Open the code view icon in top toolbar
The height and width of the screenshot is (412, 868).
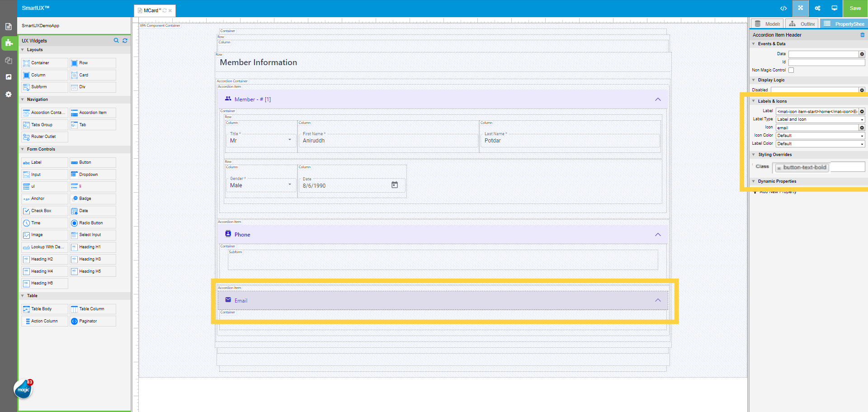click(x=783, y=8)
